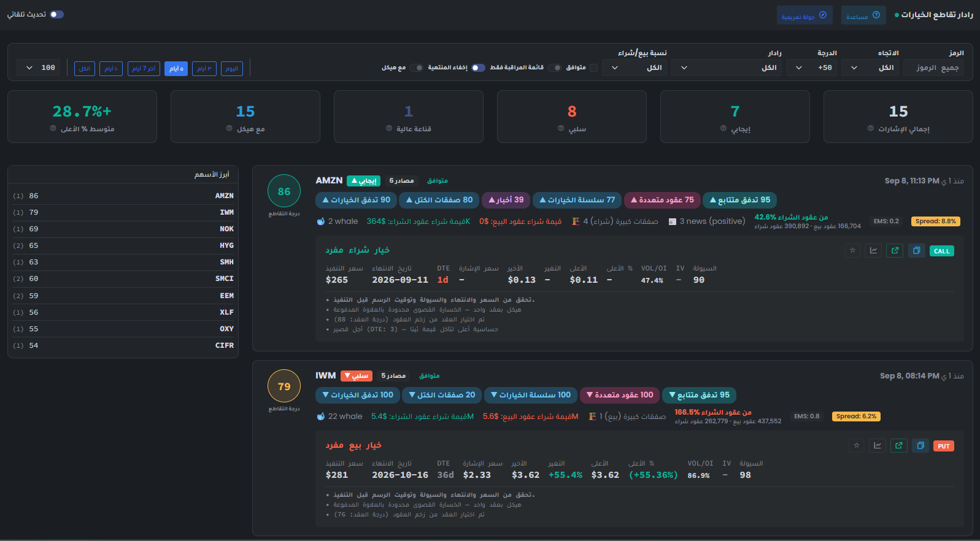Click the PUT badge on IWM option
The width and height of the screenshot is (980, 541).
pos(944,446)
